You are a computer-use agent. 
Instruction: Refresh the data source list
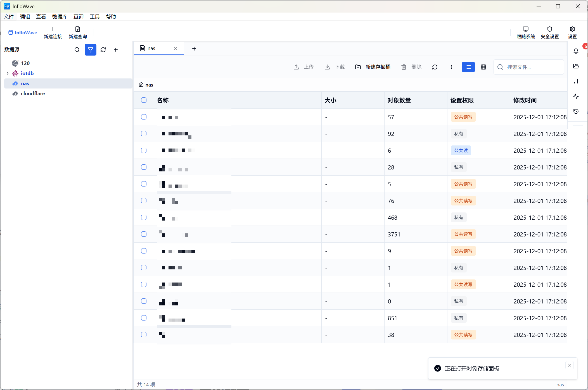coord(103,50)
